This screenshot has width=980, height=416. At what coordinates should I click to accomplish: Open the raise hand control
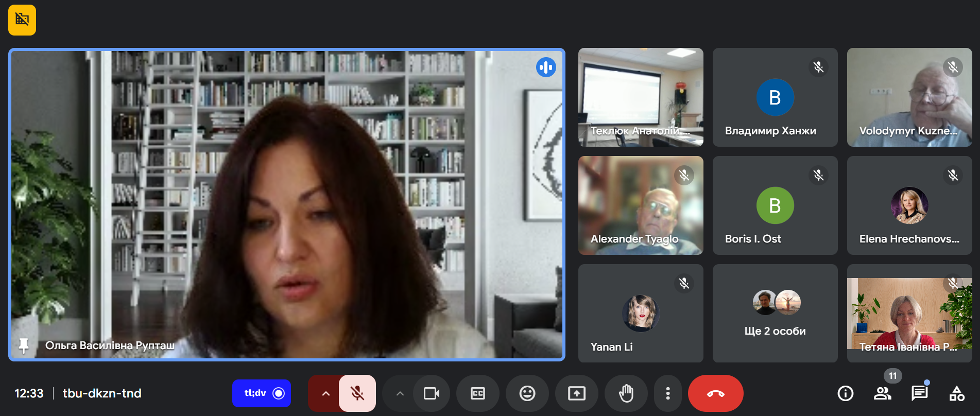[x=626, y=393]
